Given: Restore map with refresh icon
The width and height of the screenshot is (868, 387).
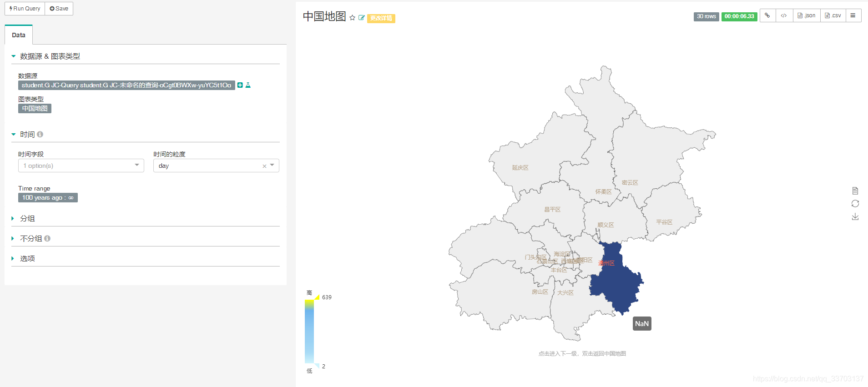Looking at the screenshot, I should (x=855, y=203).
